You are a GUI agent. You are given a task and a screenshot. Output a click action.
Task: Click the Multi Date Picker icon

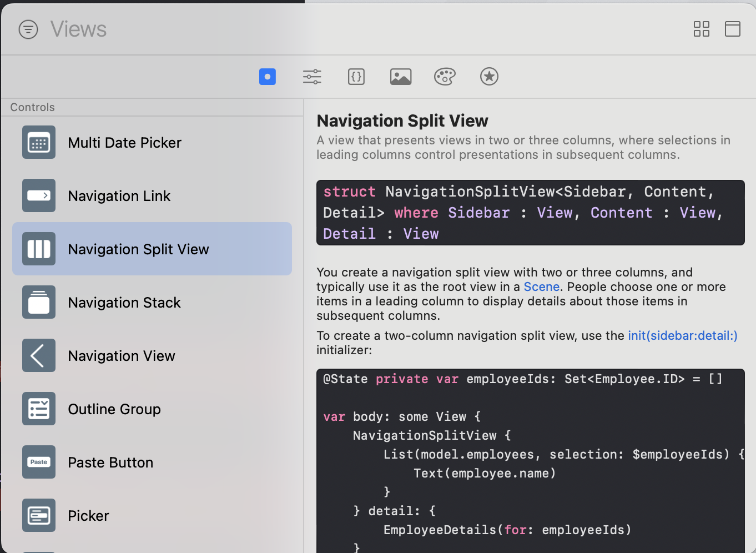click(x=39, y=143)
